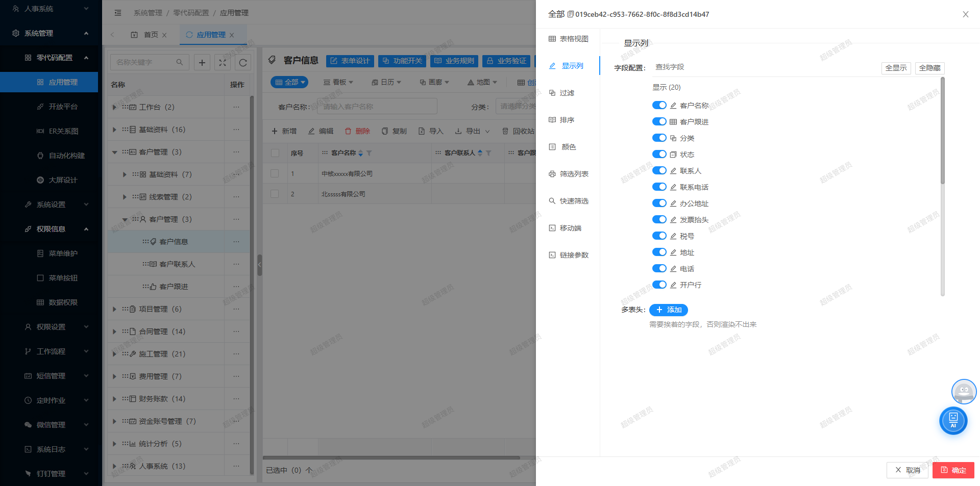Click the filter funnel in 客户名称 column
Viewport: 980px width, 486px height.
(369, 153)
